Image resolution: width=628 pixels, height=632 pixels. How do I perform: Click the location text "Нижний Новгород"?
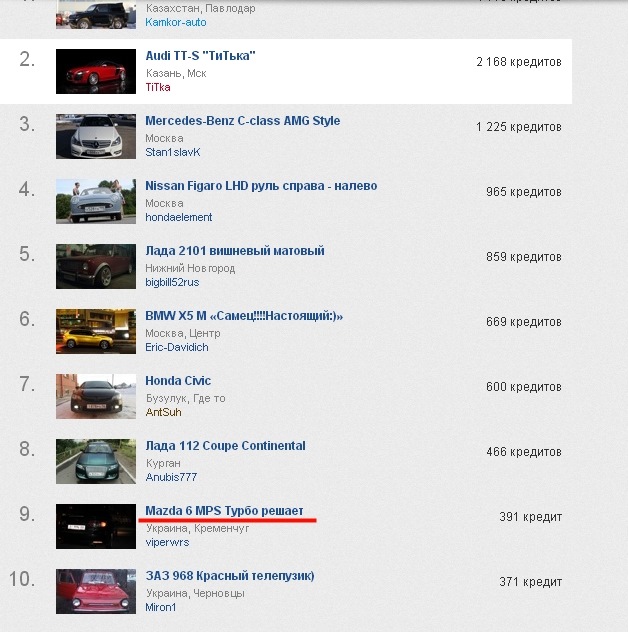(x=190, y=268)
